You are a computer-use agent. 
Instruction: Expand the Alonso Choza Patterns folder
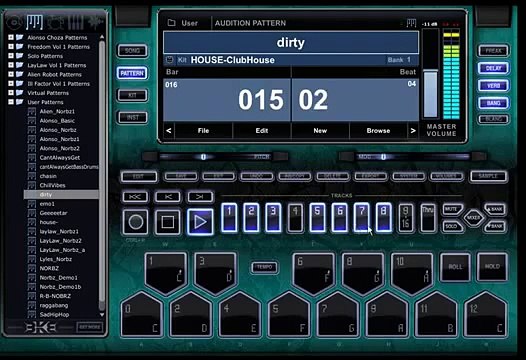11,37
